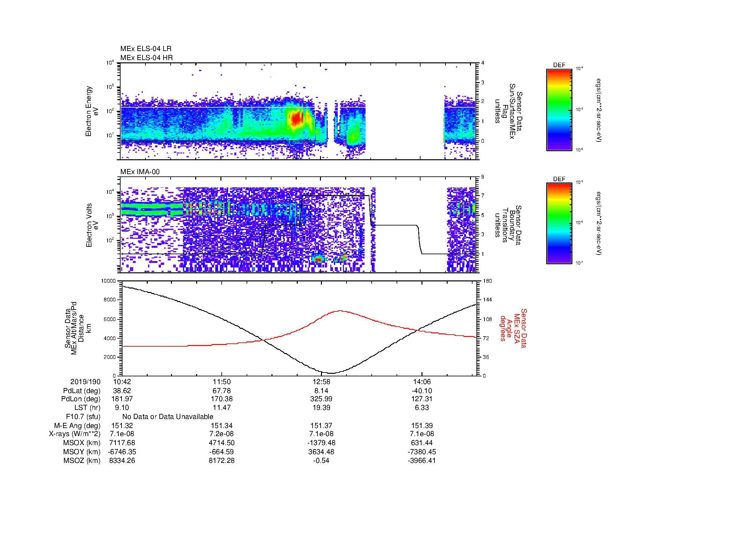Click PdLat value 38.62

click(x=122, y=391)
